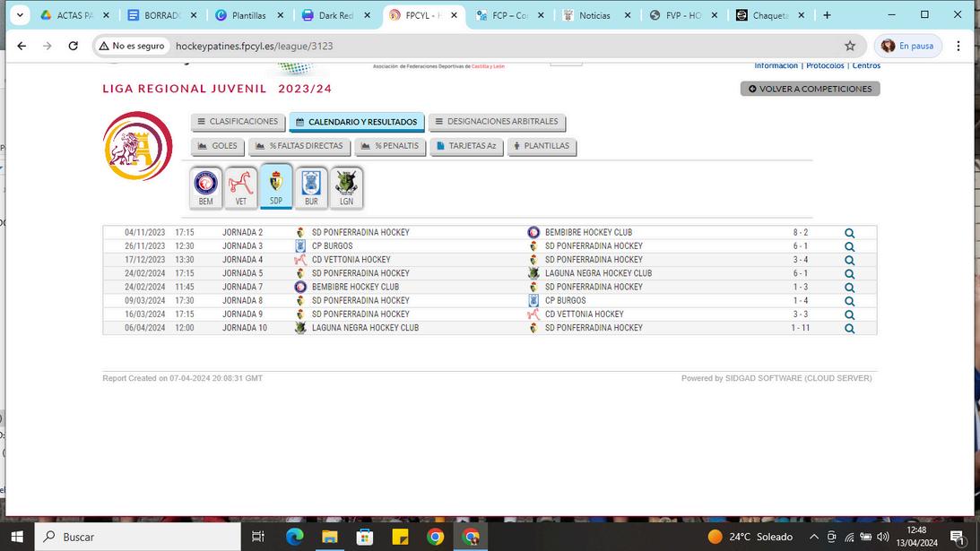Open match details for Jornada 2
The height and width of the screenshot is (551, 980).
point(849,233)
